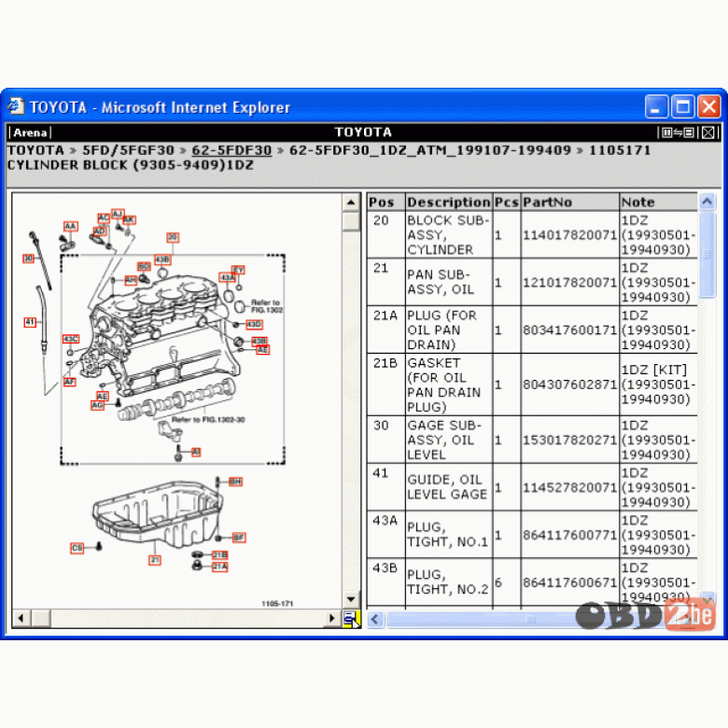Click the diagram horizontal scrollbar thumb

[x=41, y=618]
